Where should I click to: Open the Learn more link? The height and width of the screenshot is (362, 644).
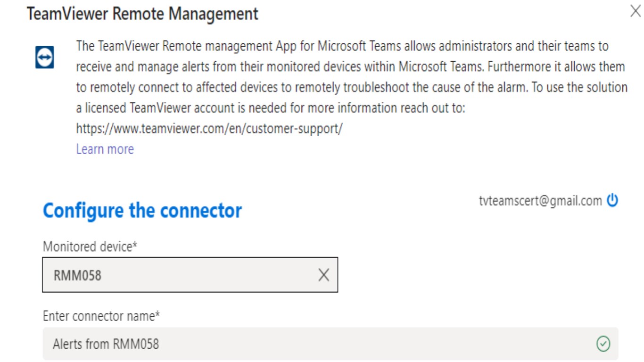(105, 149)
